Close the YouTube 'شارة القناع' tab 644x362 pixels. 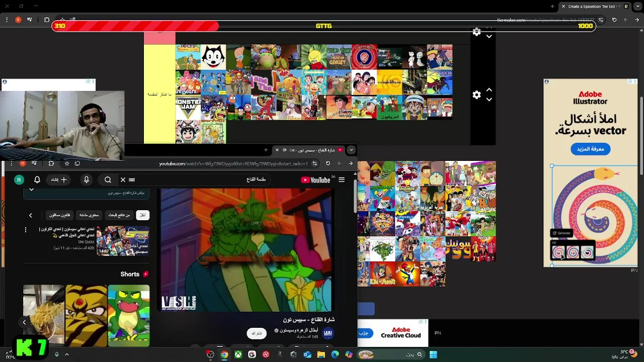(x=277, y=150)
